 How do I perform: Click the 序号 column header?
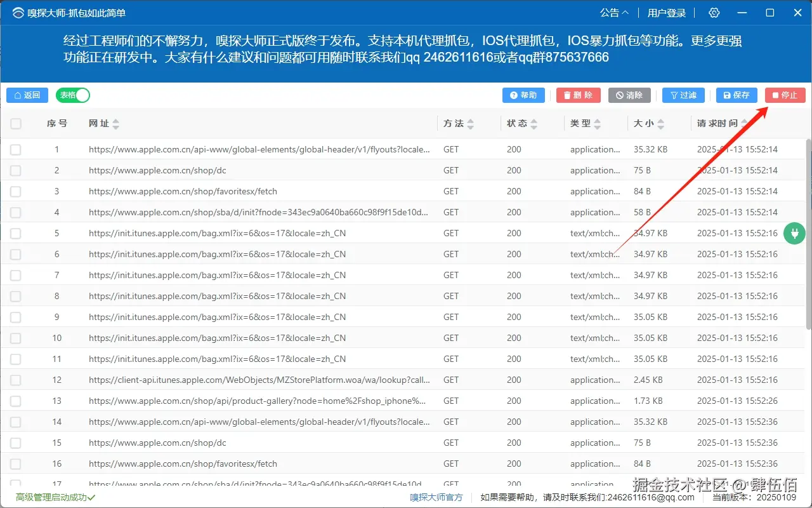tap(56, 124)
